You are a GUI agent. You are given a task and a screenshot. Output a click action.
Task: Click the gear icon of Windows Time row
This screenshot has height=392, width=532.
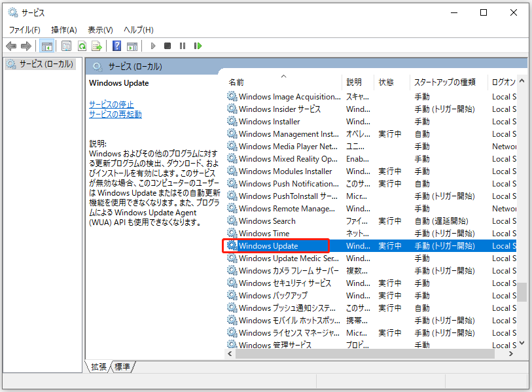232,233
